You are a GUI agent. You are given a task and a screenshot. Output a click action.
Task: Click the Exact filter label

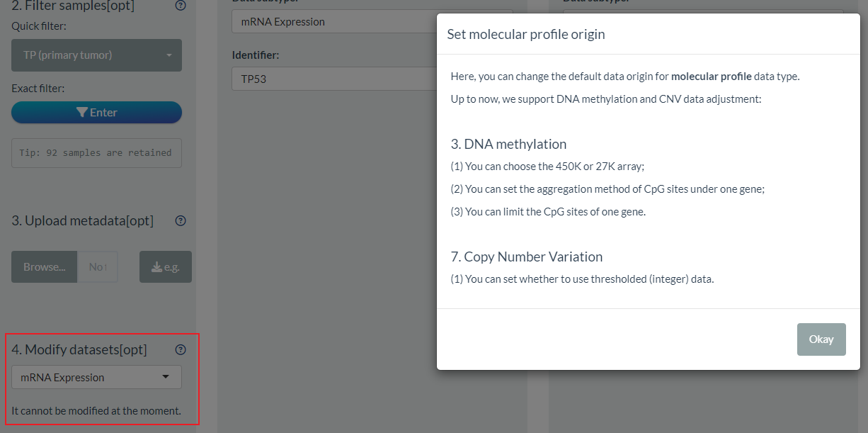(x=38, y=89)
